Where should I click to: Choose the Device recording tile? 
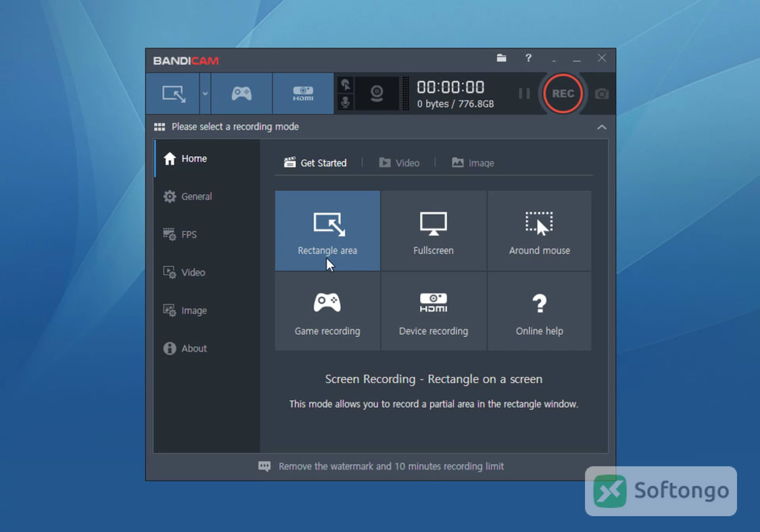click(433, 311)
